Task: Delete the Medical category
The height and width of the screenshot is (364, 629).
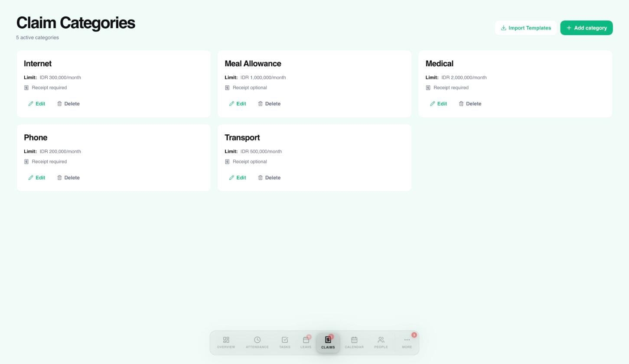Action: (x=470, y=104)
